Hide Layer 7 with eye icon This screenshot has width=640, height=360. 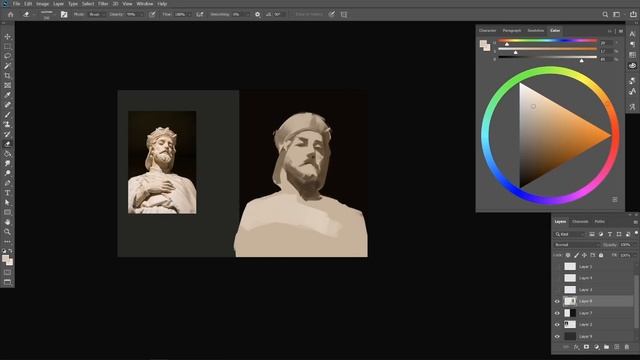point(557,313)
